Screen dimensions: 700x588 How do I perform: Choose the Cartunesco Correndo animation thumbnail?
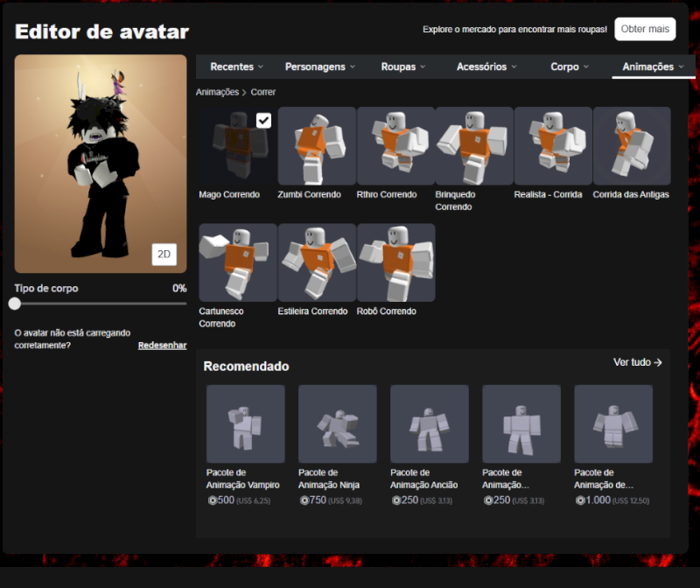[238, 262]
